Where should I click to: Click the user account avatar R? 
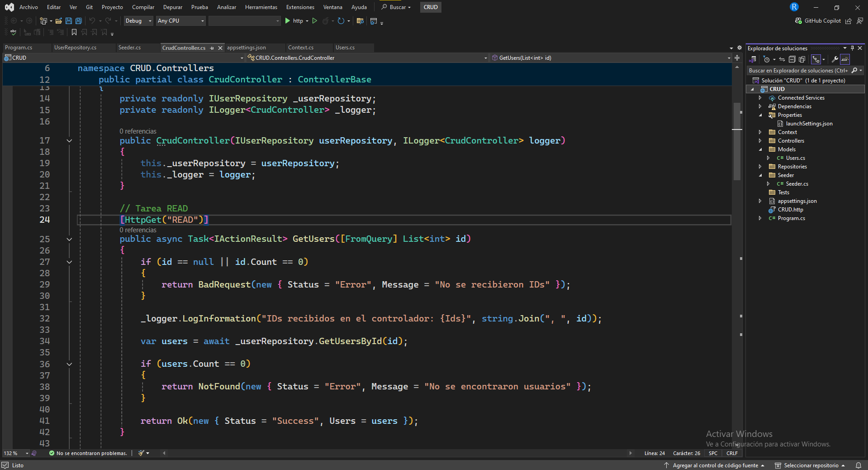pyautogui.click(x=794, y=7)
